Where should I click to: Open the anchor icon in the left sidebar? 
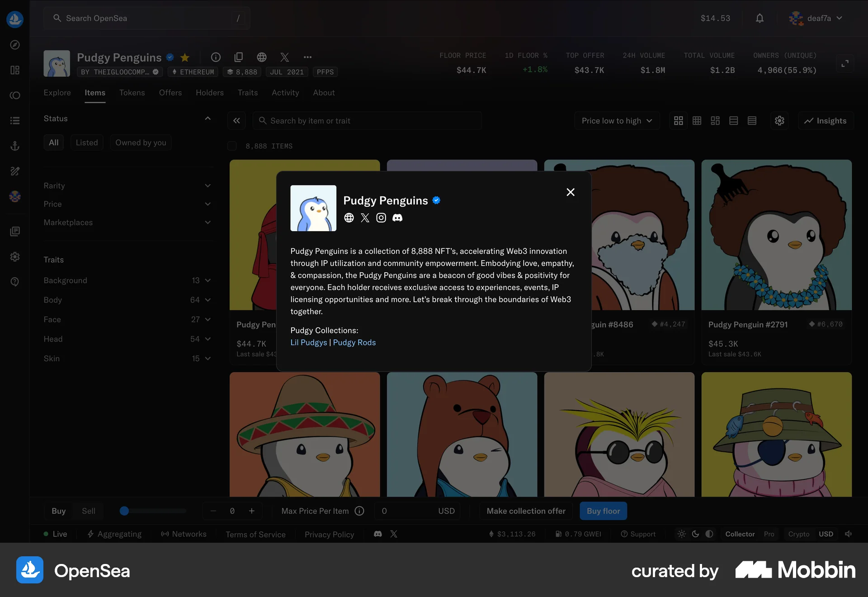[x=15, y=146]
